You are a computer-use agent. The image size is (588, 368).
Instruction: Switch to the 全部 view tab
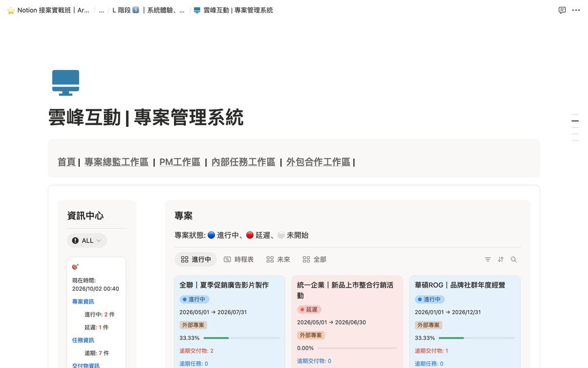point(314,259)
